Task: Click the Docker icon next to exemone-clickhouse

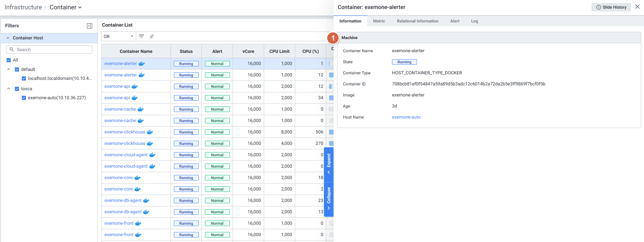Action: (x=150, y=132)
